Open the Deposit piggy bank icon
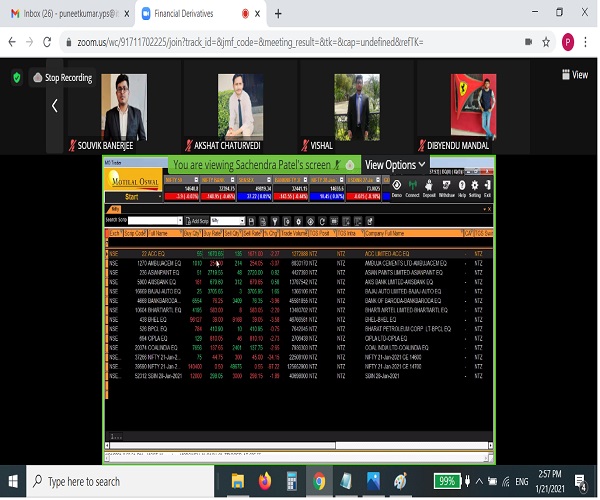Screen dimensions: 600x500 [x=429, y=188]
